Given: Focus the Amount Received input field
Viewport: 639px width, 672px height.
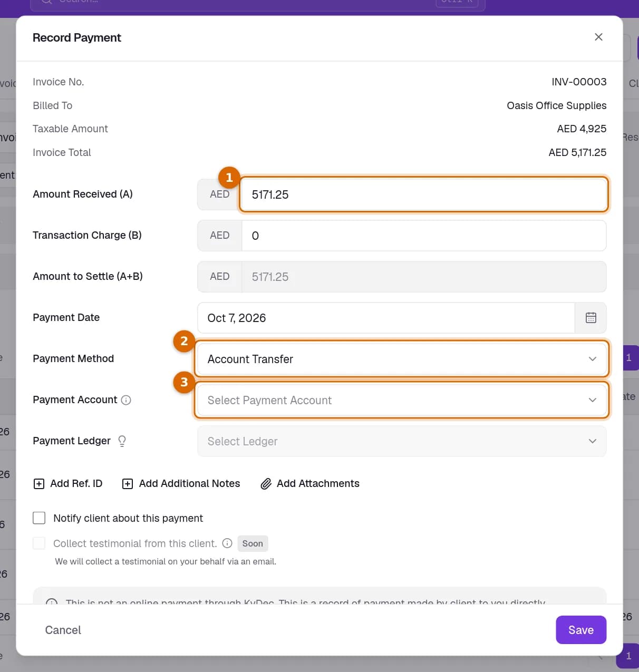Looking at the screenshot, I should (424, 194).
